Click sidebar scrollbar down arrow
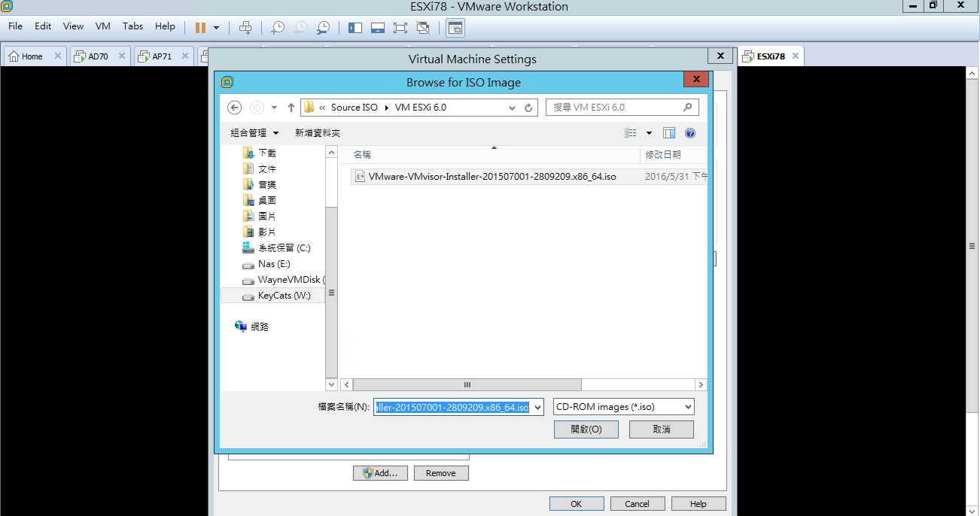The height and width of the screenshot is (516, 980). click(x=332, y=384)
